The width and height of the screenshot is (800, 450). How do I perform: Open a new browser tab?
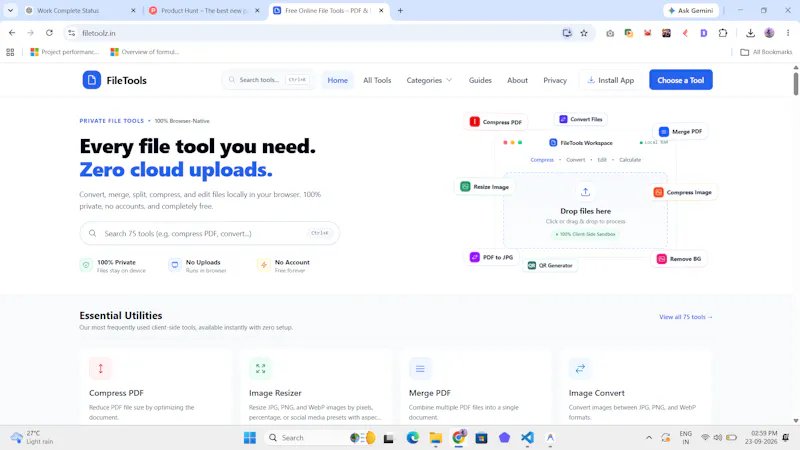point(400,10)
